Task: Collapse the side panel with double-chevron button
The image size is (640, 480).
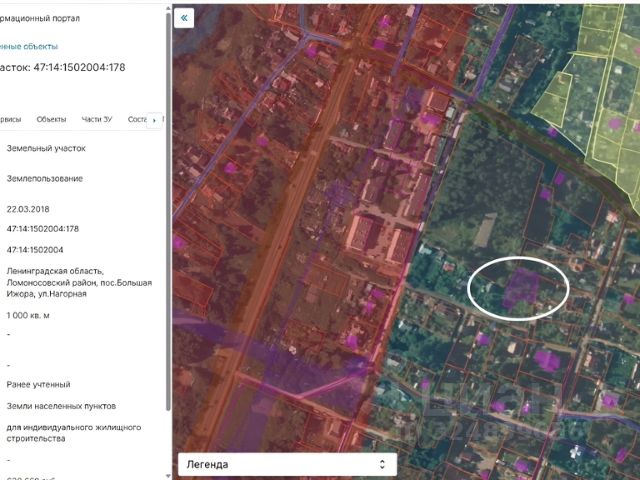Action: (x=184, y=18)
